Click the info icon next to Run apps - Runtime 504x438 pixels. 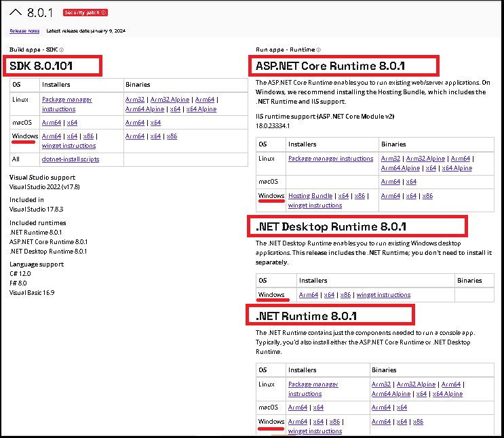click(318, 49)
